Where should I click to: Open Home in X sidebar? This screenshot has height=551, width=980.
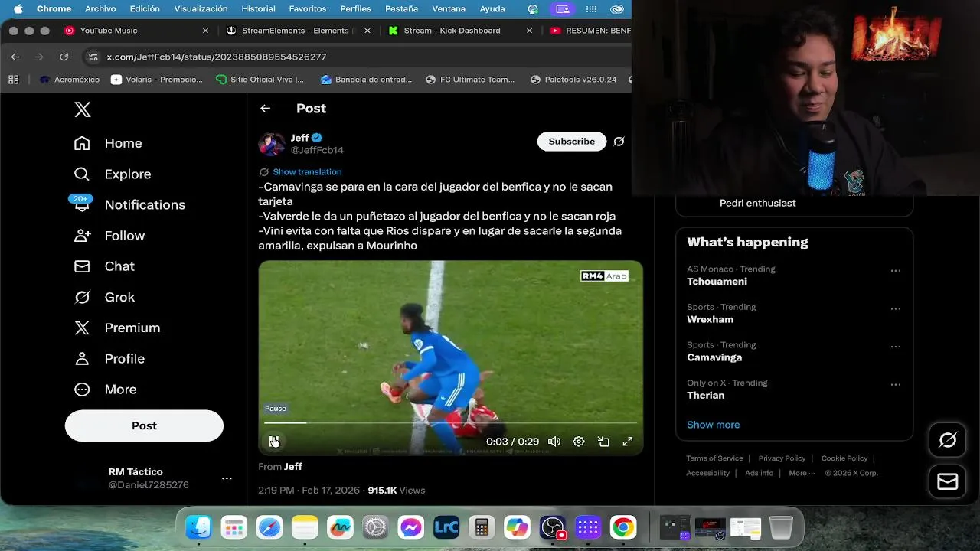(108, 143)
